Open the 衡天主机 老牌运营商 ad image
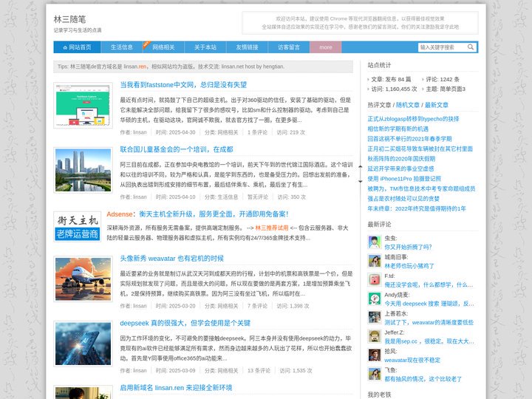This screenshot has width=532, height=399. [x=78, y=227]
